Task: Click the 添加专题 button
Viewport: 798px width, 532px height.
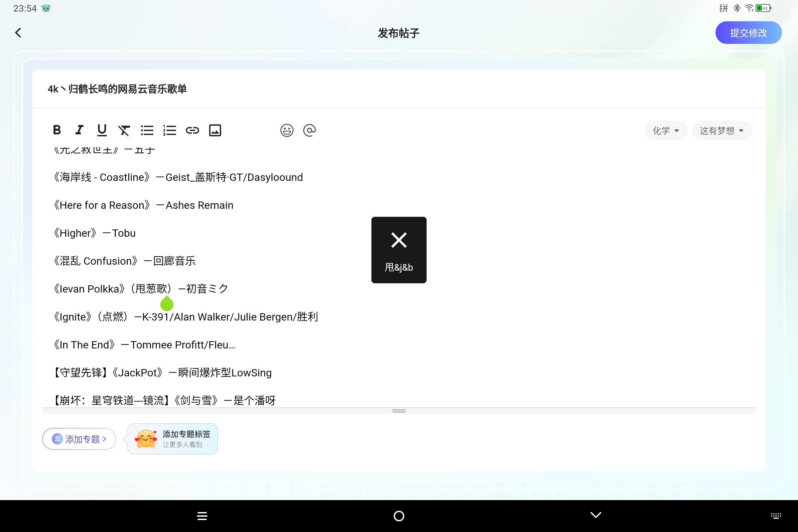Action: coord(79,439)
